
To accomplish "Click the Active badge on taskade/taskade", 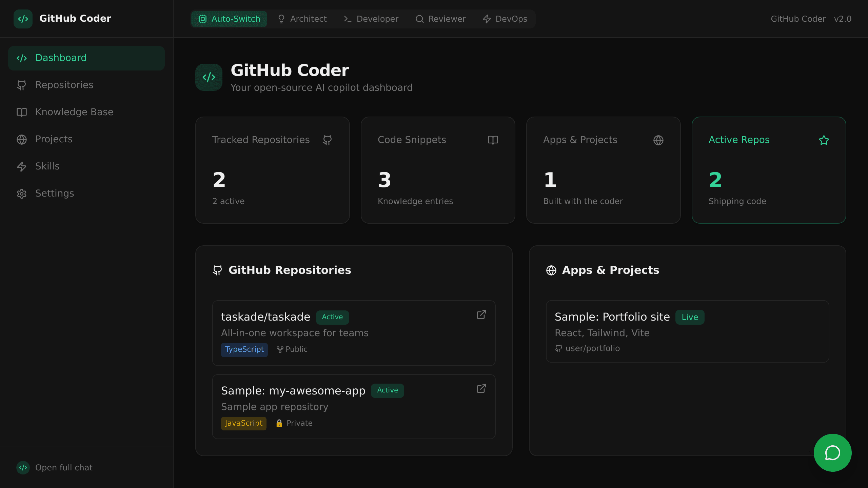I will point(333,317).
